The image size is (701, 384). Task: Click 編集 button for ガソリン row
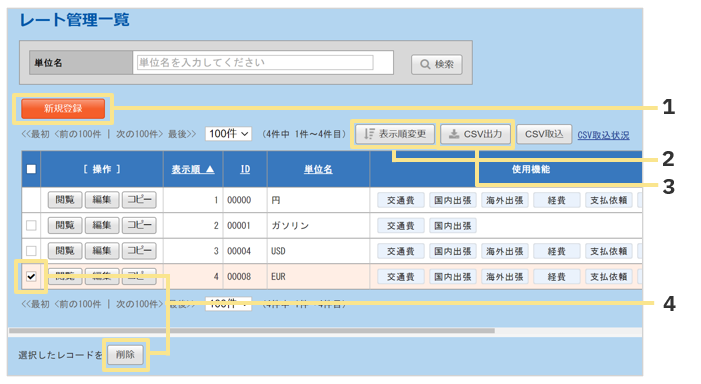pyautogui.click(x=102, y=225)
